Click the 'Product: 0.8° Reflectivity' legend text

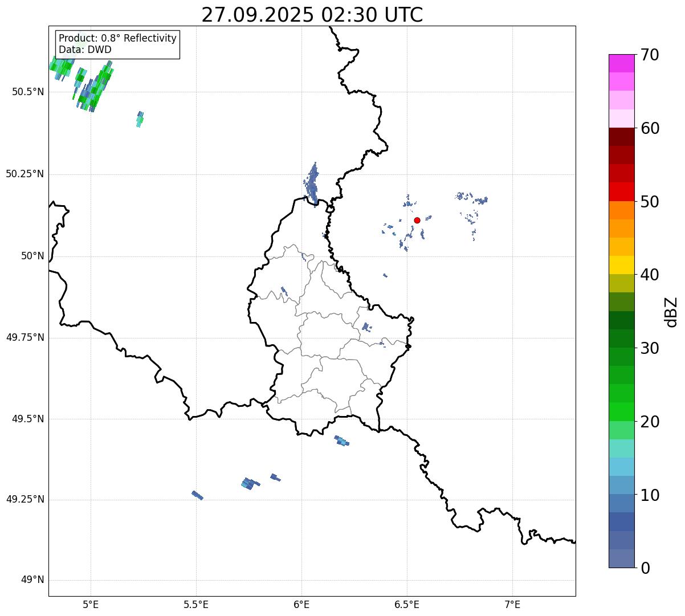tap(117, 38)
